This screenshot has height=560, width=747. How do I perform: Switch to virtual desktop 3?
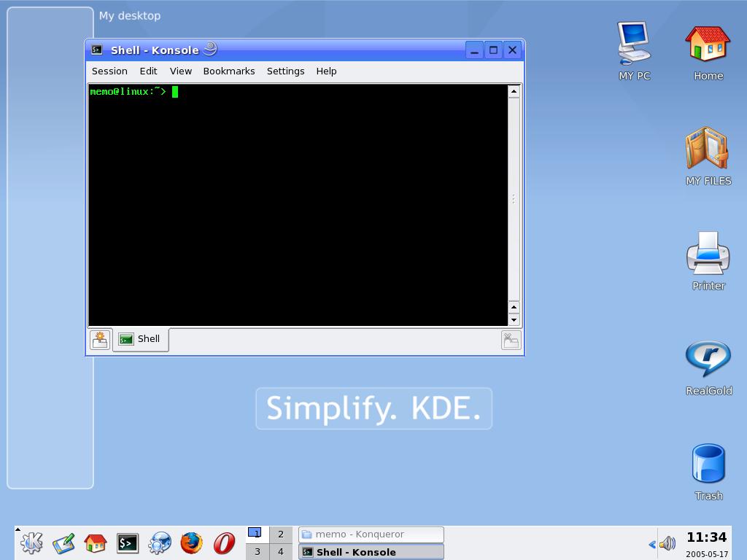[258, 551]
